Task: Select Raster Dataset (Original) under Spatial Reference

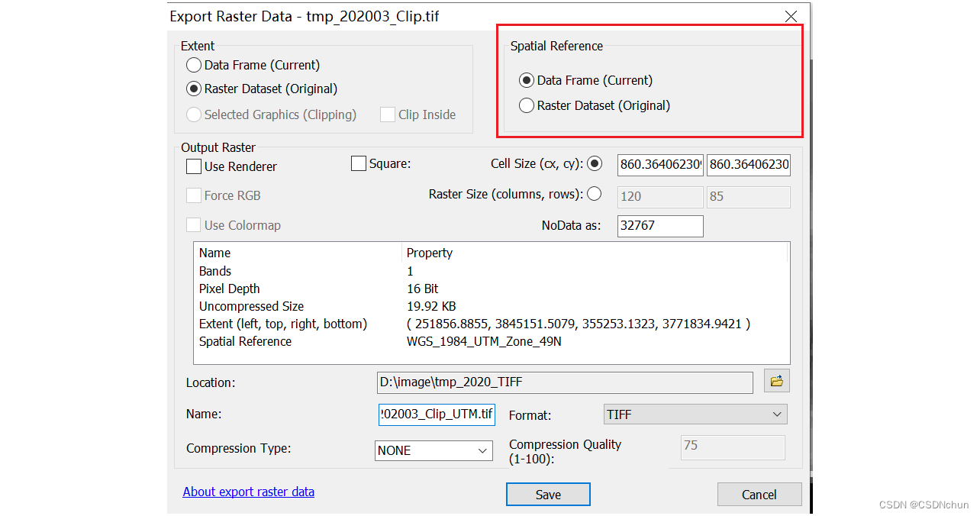Action: point(527,106)
